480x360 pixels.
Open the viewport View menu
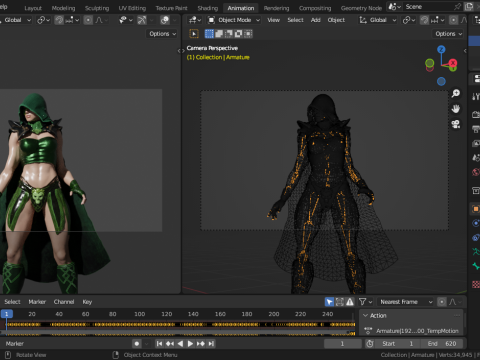[x=274, y=20]
